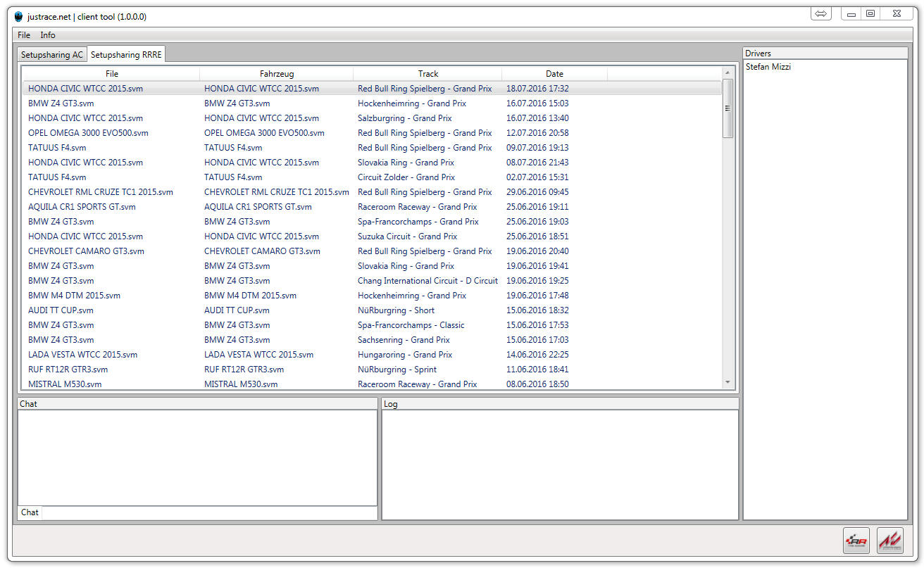Click the chat message input field
Viewport: 924px width, 568px height.
click(209, 512)
